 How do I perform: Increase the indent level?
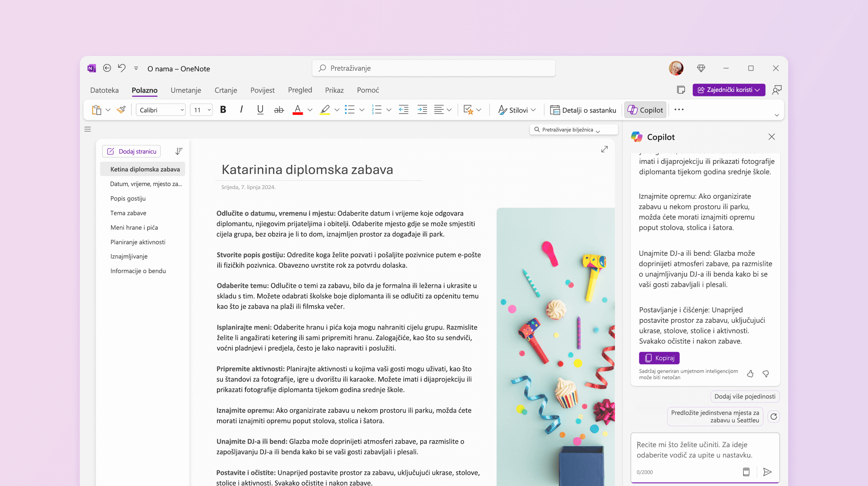pos(422,110)
